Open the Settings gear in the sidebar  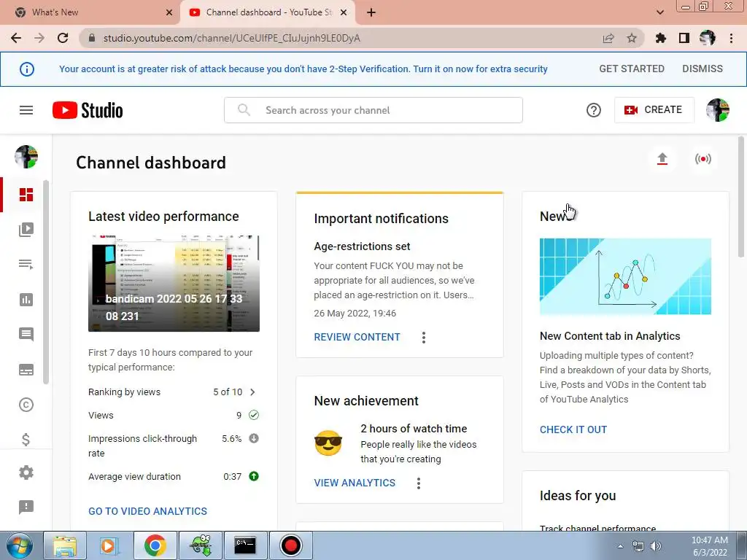(26, 472)
